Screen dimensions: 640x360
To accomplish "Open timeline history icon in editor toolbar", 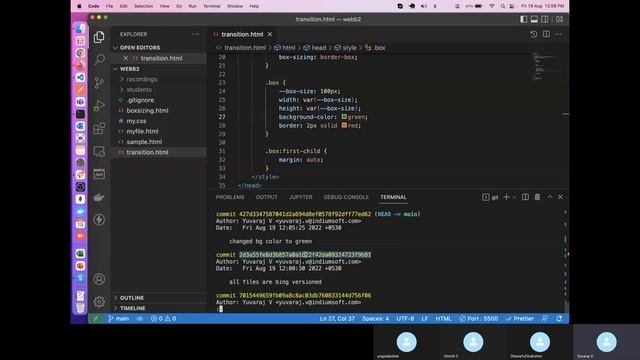I will (x=533, y=34).
